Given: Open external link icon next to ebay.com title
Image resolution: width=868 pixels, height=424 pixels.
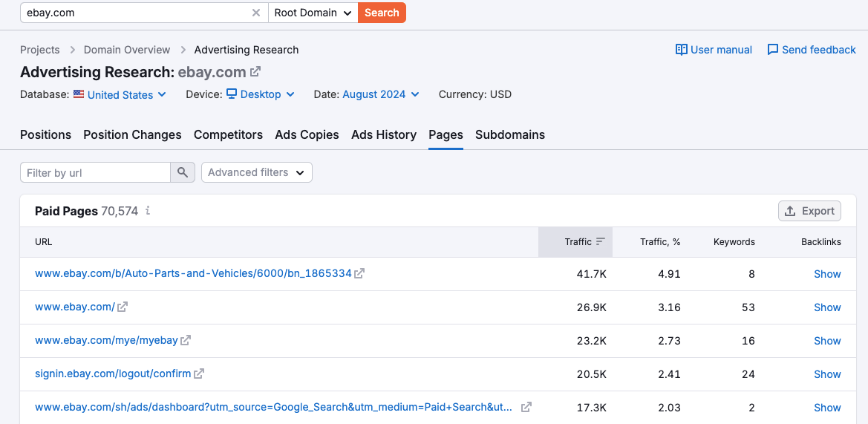Looking at the screenshot, I should [x=255, y=72].
